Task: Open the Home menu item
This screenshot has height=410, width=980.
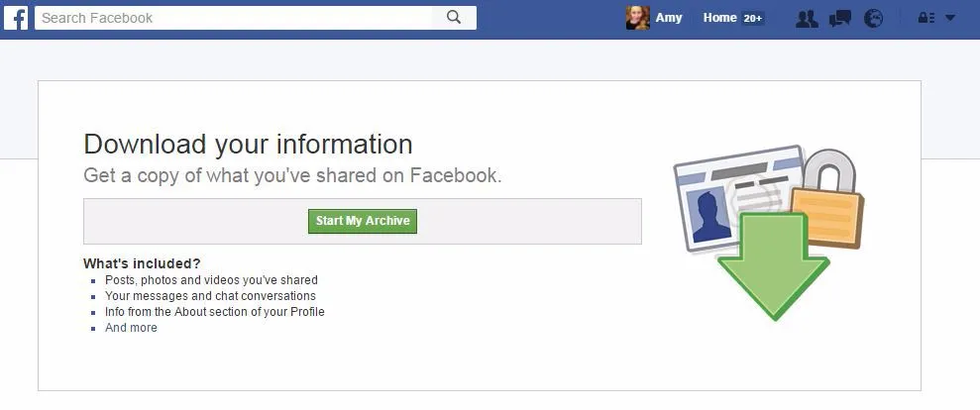Action: point(720,18)
